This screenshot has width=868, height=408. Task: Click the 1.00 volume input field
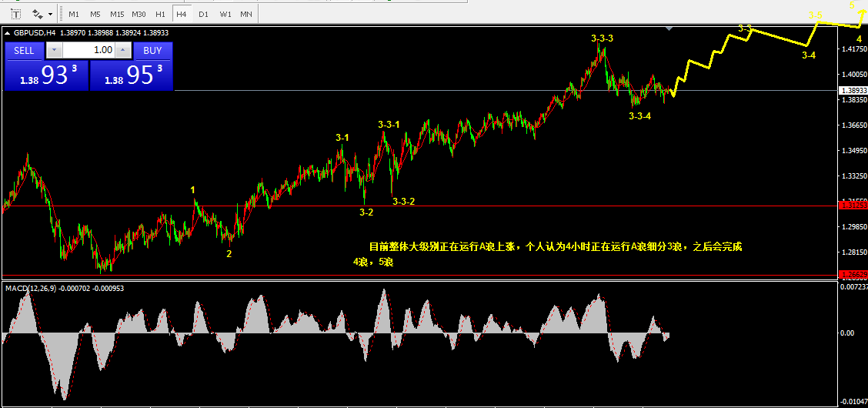[x=89, y=50]
